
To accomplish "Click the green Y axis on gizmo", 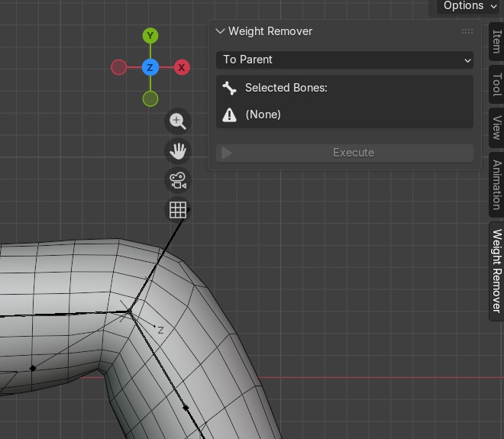I will tap(150, 36).
